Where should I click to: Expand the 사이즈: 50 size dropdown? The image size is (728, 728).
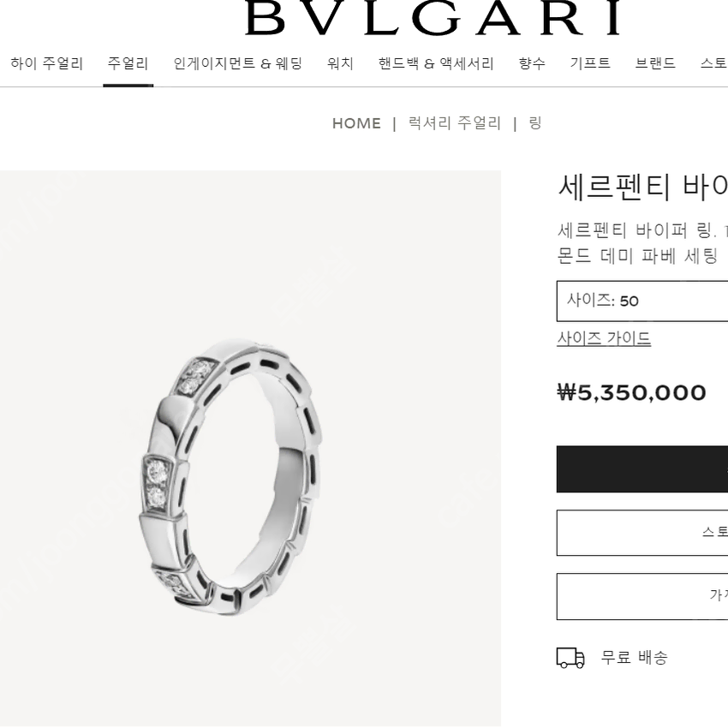click(642, 301)
